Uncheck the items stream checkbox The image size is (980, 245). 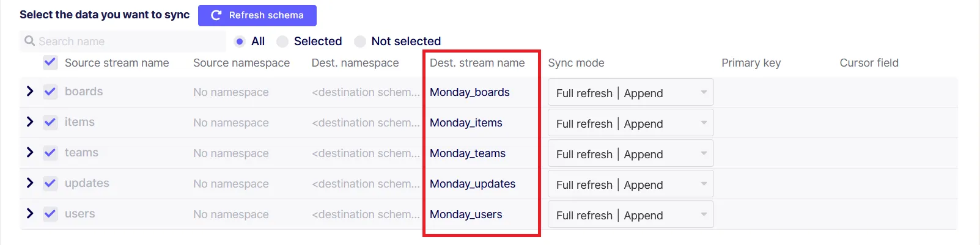pos(50,122)
